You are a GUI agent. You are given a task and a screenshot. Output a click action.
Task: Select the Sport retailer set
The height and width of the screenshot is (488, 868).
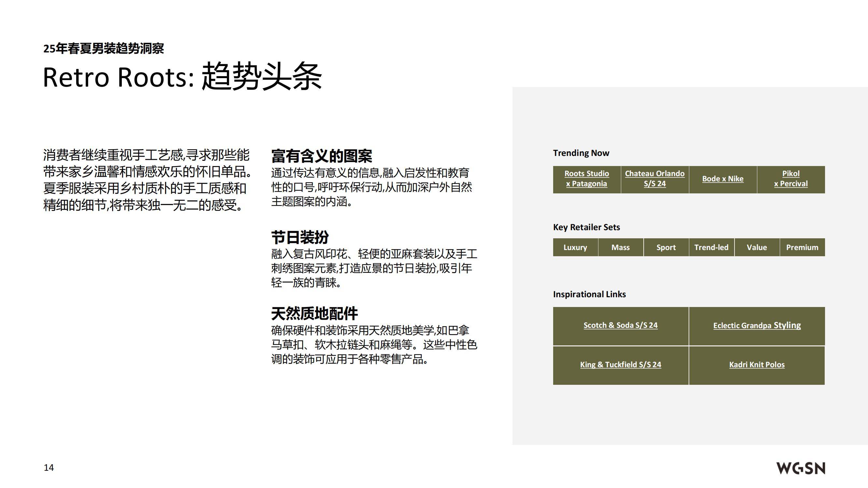click(666, 247)
